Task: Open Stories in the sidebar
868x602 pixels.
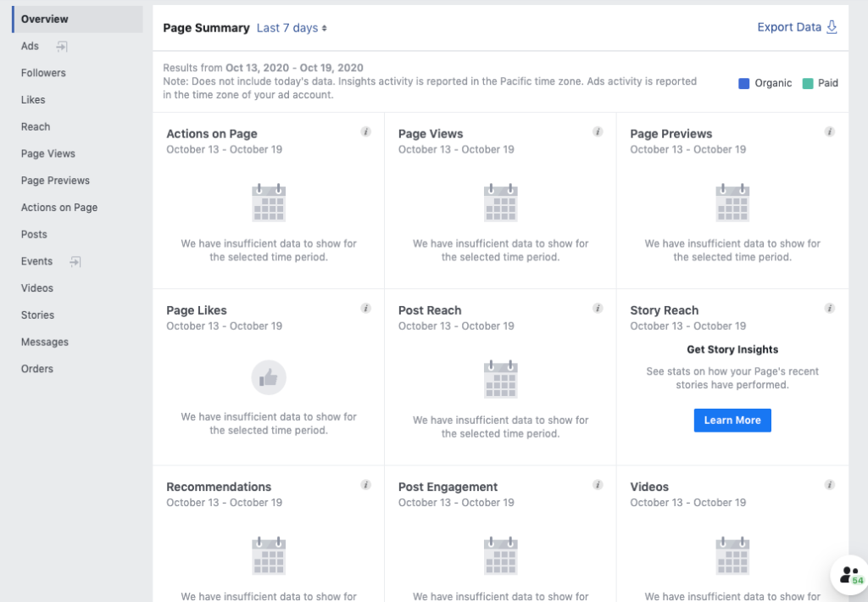Action: (37, 315)
